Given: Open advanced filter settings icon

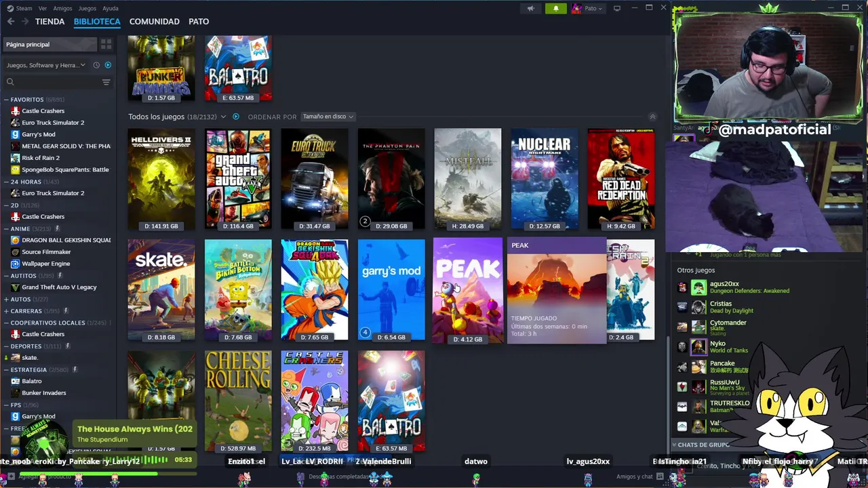Looking at the screenshot, I should (x=106, y=82).
